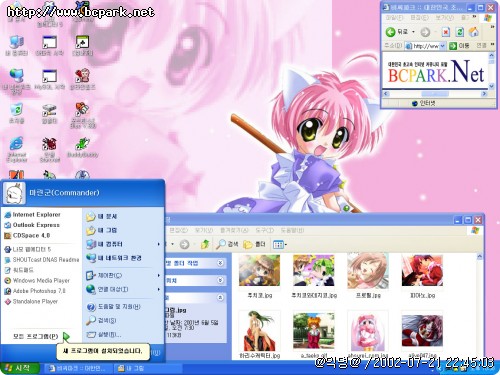
Task: Open 내 문서 folder in Start menu
Action: pyautogui.click(x=102, y=217)
